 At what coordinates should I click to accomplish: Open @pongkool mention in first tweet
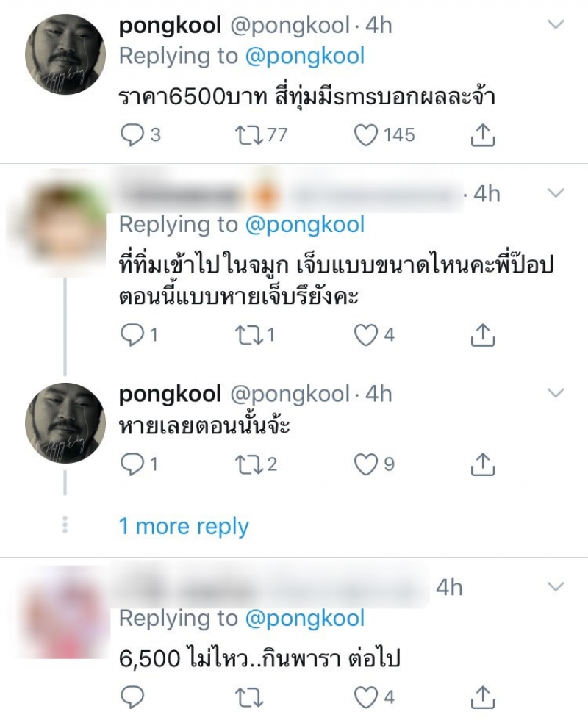[305, 56]
